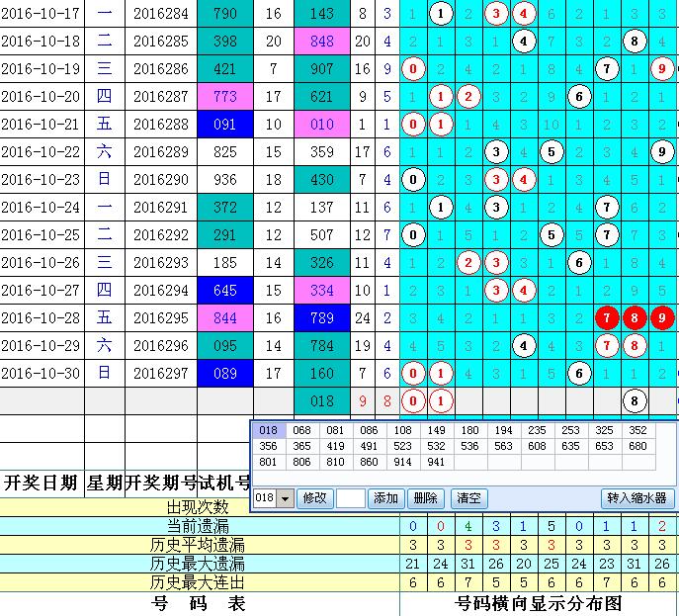Select number 018 in the number list

coord(268,430)
